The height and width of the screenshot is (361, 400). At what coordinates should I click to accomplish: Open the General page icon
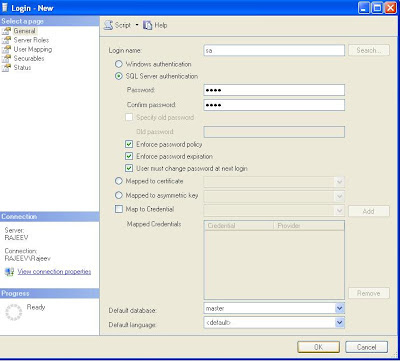[6, 31]
